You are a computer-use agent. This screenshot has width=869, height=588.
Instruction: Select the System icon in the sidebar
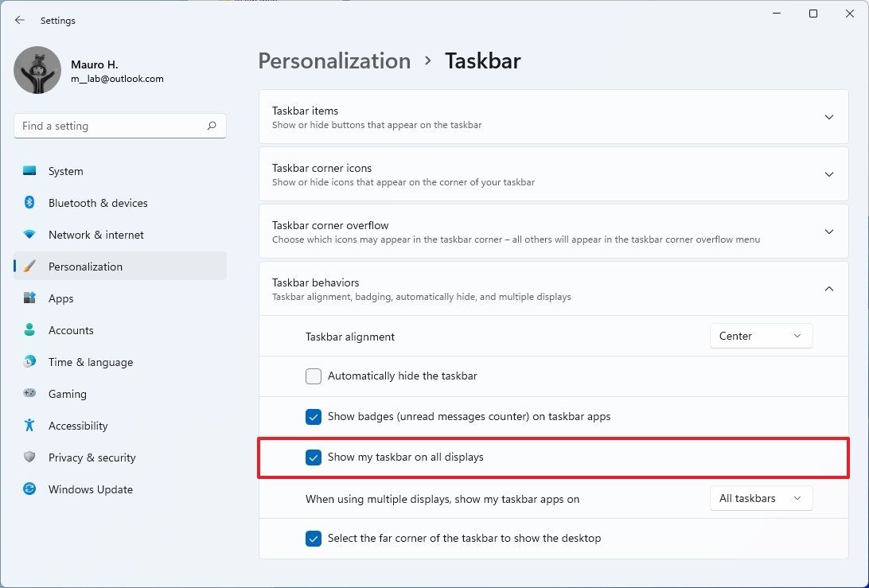click(29, 171)
